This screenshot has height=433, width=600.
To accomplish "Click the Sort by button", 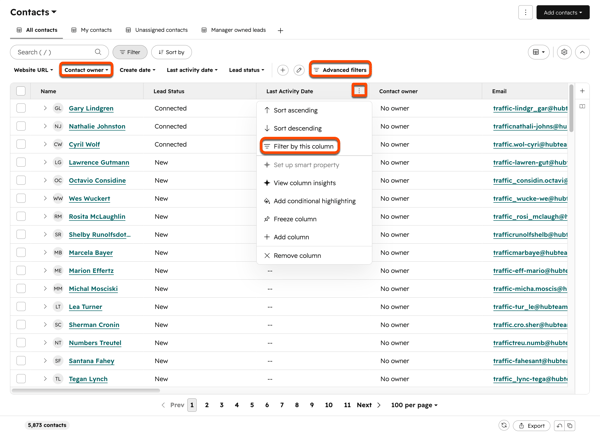I will (171, 52).
